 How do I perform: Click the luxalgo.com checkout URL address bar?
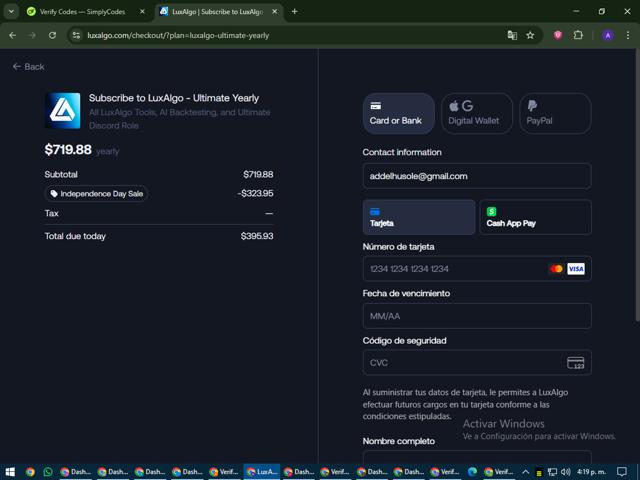pos(178,36)
